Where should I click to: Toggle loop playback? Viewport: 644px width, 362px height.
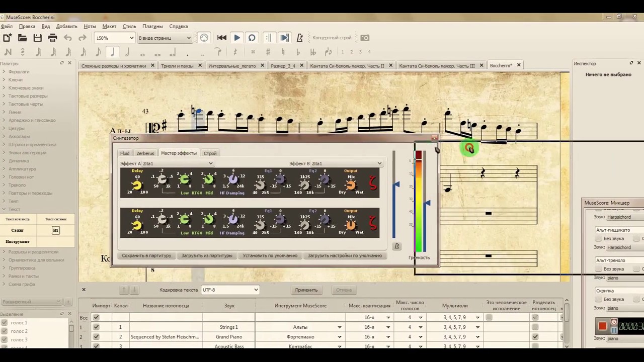coord(252,38)
